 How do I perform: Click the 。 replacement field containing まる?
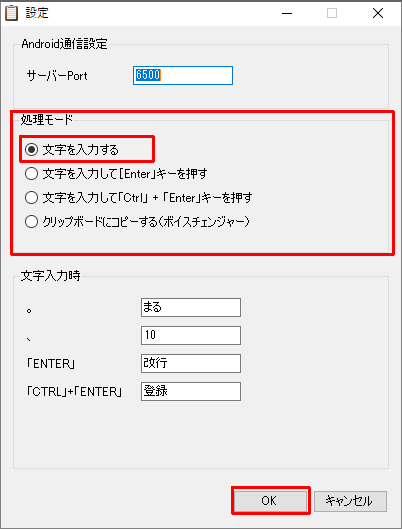(x=191, y=307)
